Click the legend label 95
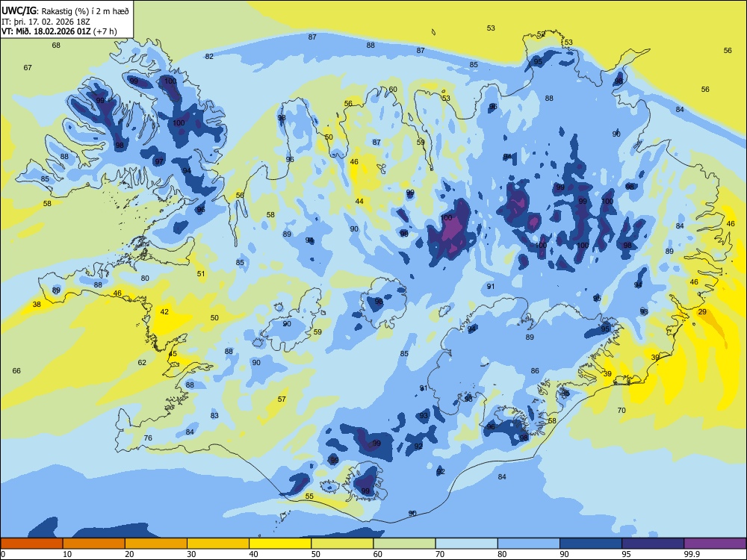This screenshot has width=747, height=560. [x=626, y=554]
